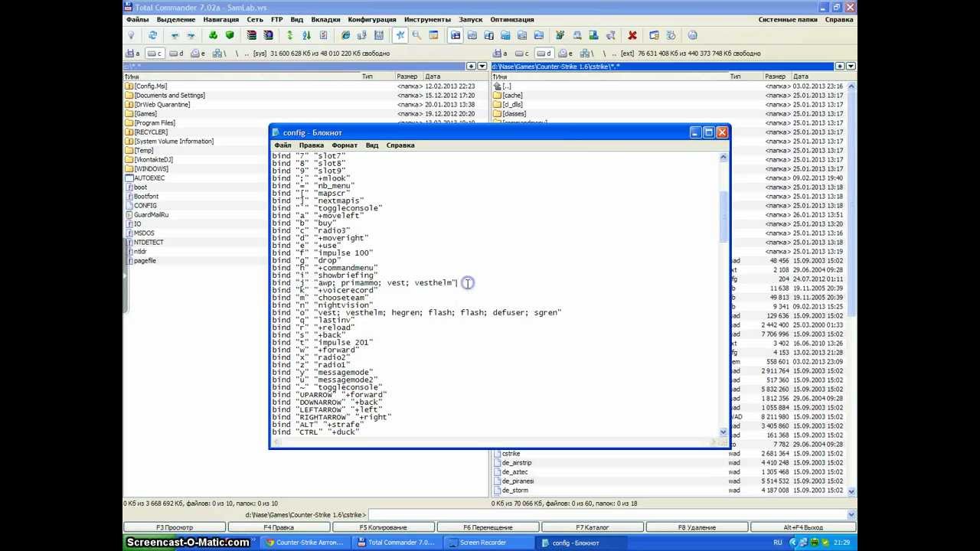Open the Конфигурация menu
The width and height of the screenshot is (980, 551).
pos(371,20)
